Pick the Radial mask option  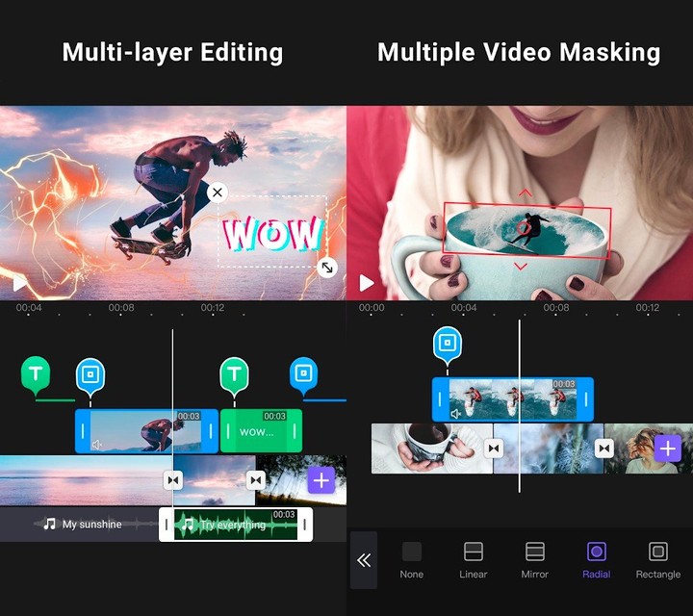click(x=597, y=558)
